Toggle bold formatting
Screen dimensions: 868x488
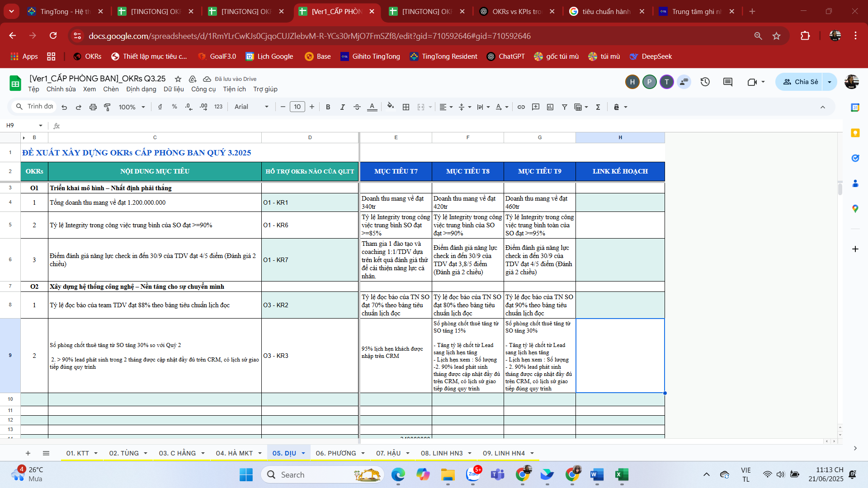click(328, 107)
